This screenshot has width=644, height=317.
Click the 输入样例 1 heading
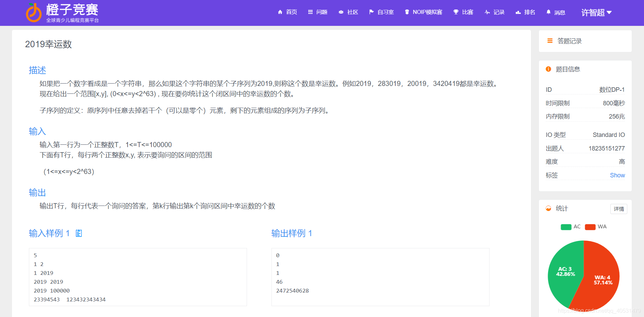(49, 233)
